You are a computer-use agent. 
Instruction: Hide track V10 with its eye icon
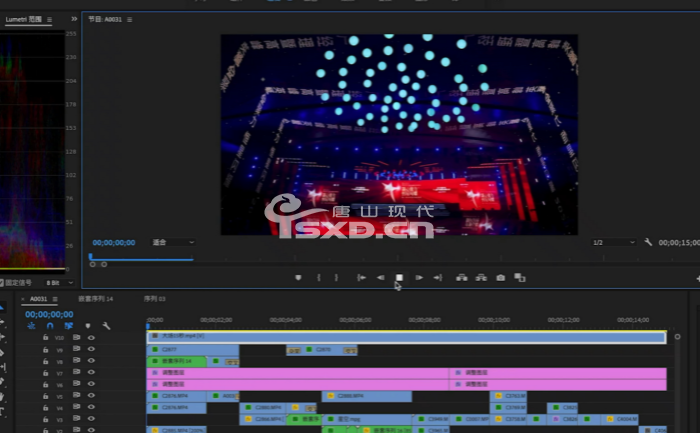click(x=91, y=337)
